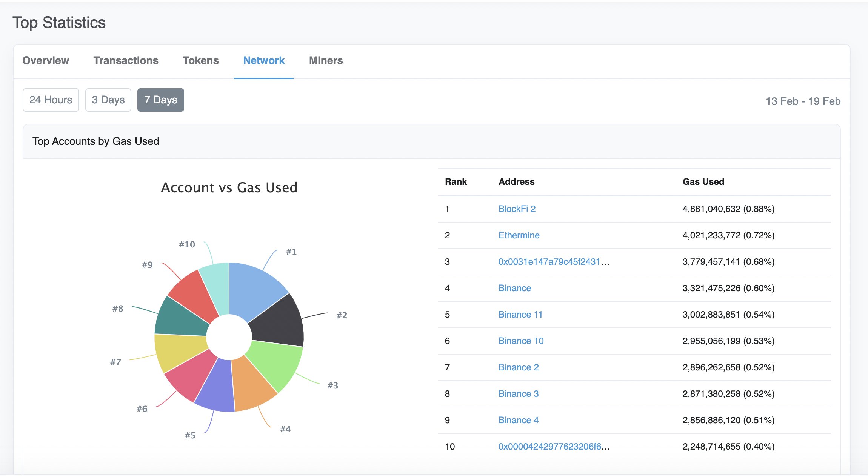
Task: Open address 0x00004242977623206f6 link
Action: (x=553, y=447)
